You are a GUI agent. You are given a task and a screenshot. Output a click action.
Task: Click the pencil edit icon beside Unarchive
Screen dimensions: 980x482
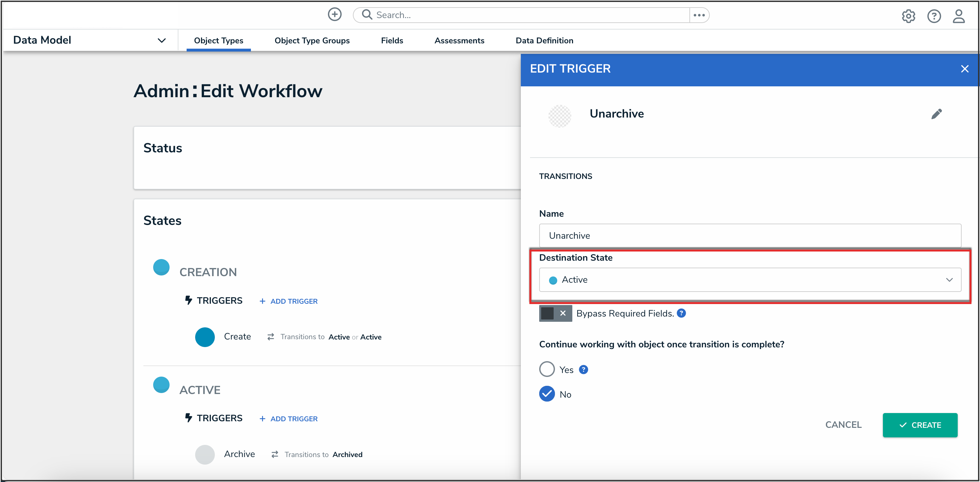[936, 114]
